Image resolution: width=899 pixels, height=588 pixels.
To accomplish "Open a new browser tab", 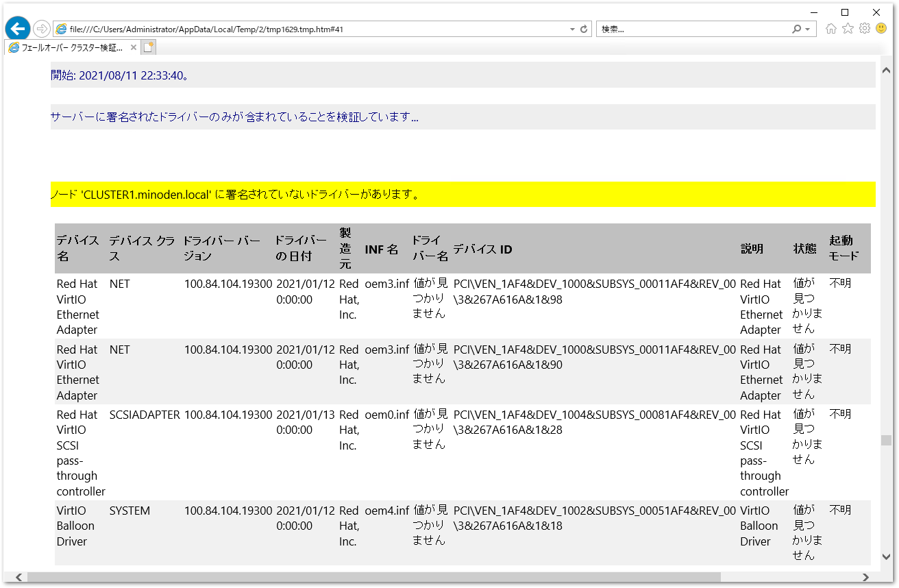I will point(148,47).
